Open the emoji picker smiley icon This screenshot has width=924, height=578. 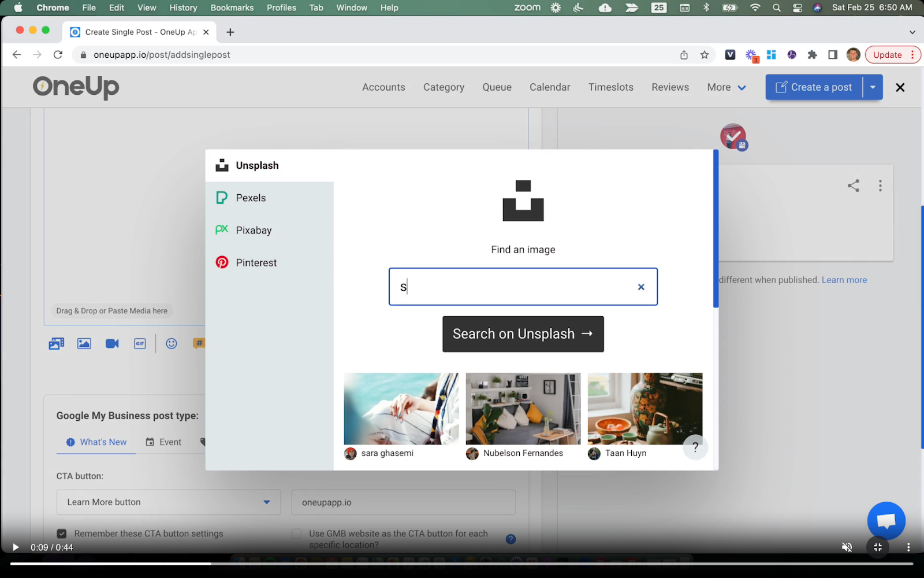(x=172, y=344)
